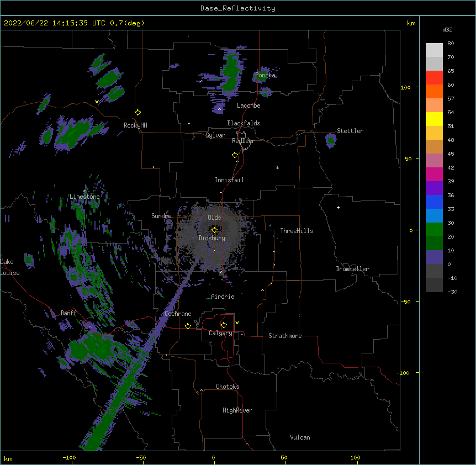The image size is (476, 465).
Task: Click the Innisfail city label
Action: pyautogui.click(x=229, y=180)
